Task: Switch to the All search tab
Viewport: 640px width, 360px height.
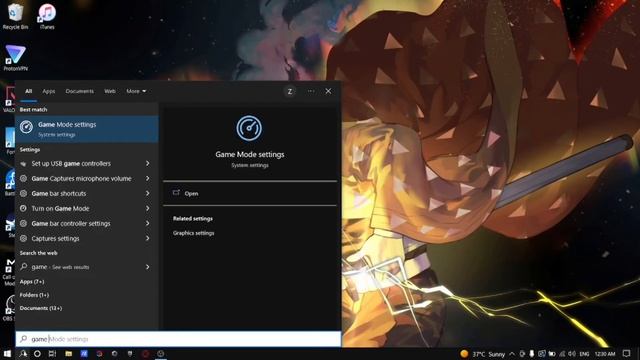Action: coord(29,91)
